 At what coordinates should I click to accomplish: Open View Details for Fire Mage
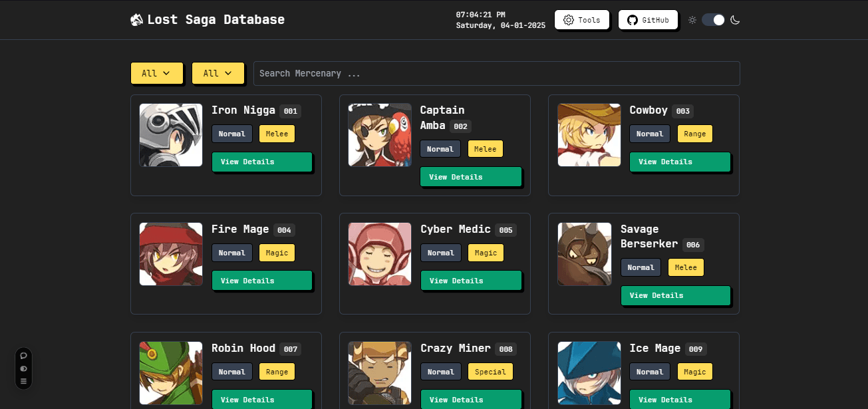pos(262,281)
